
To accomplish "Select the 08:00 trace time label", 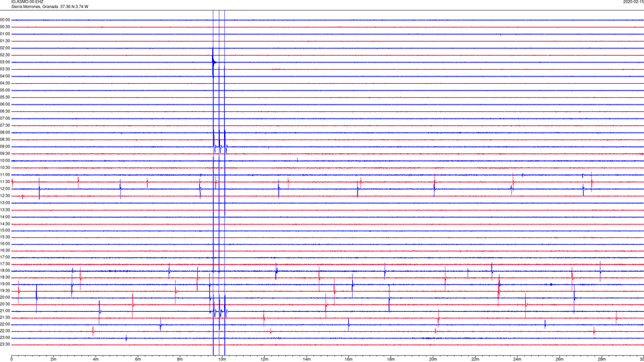I will (5, 133).
